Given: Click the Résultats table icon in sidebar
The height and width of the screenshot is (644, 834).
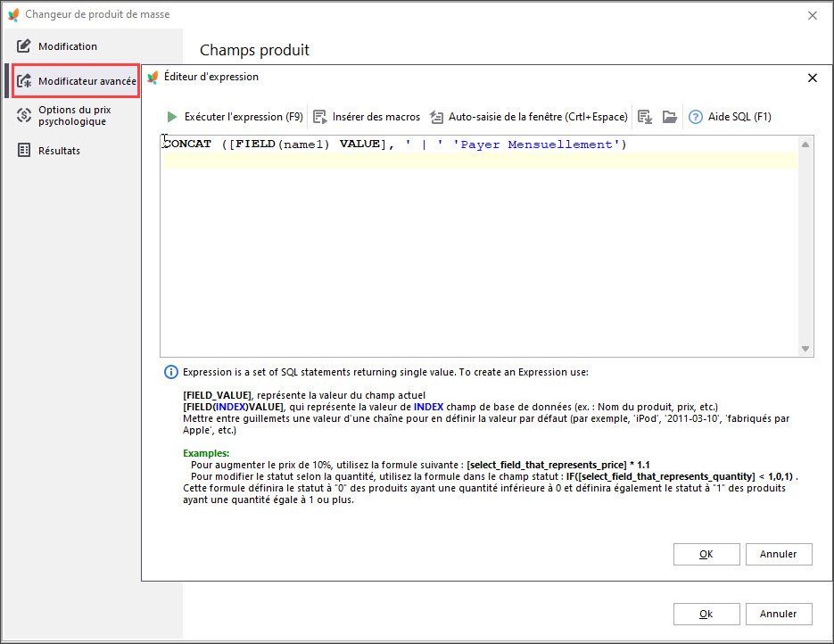Looking at the screenshot, I should tap(24, 151).
